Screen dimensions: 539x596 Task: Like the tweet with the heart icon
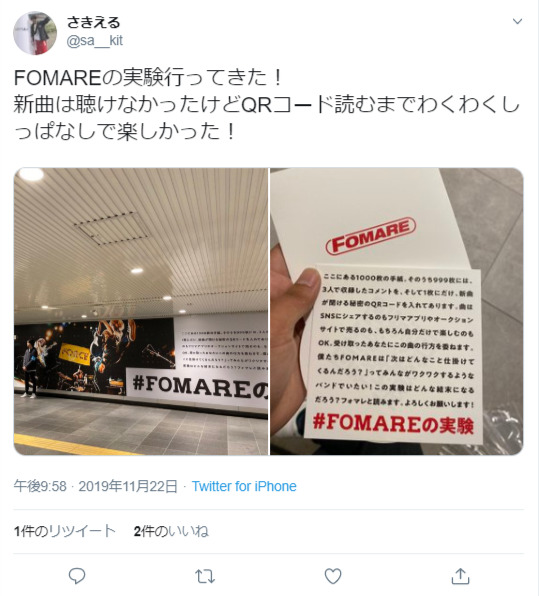click(333, 576)
